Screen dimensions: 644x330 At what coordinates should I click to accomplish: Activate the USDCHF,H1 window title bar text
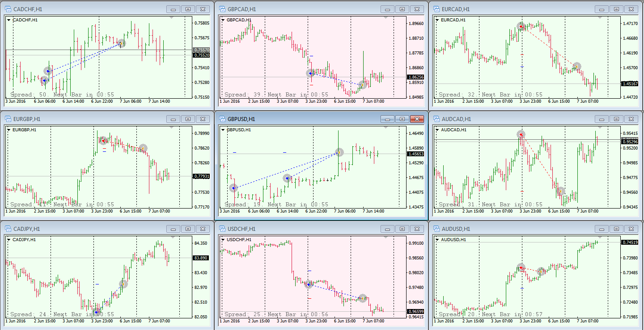point(242,229)
